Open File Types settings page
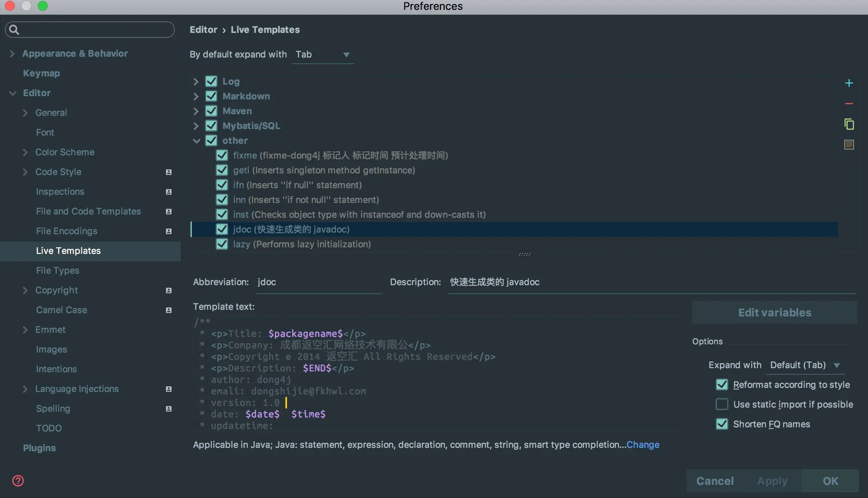 [57, 270]
